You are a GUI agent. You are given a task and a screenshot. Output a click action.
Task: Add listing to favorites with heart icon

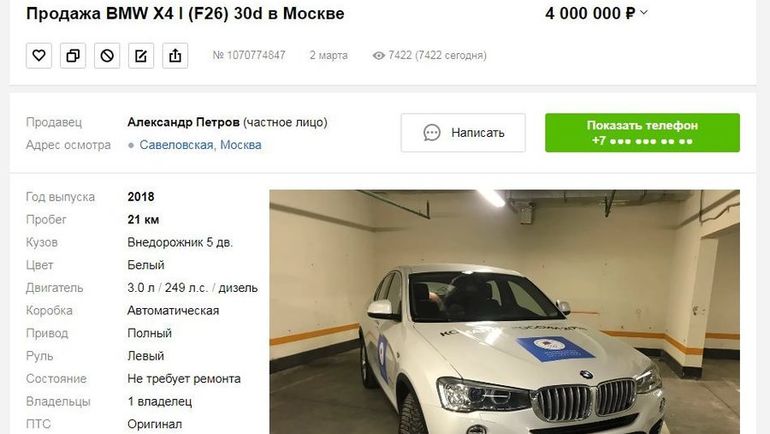(x=39, y=55)
